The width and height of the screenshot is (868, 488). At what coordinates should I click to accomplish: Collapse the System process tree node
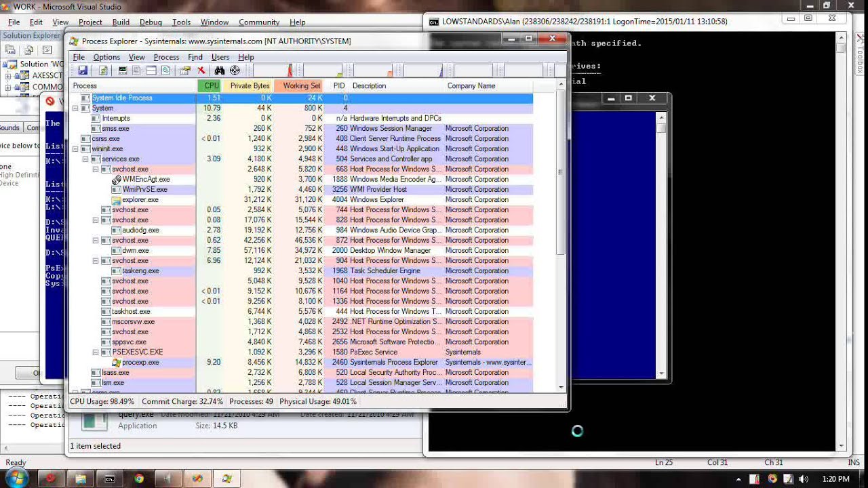pyautogui.click(x=75, y=108)
